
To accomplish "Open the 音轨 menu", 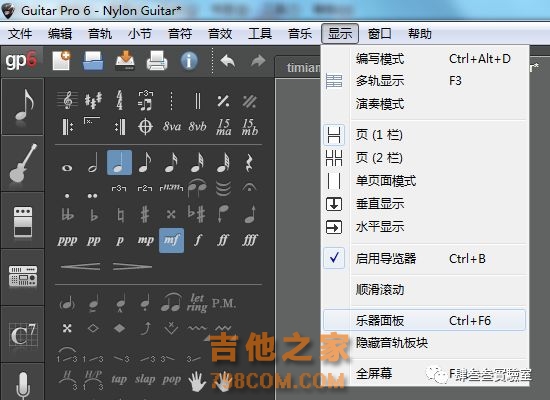I will [100, 34].
